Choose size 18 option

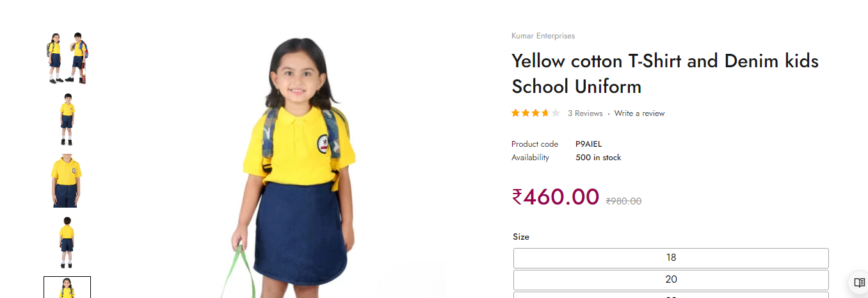click(671, 258)
